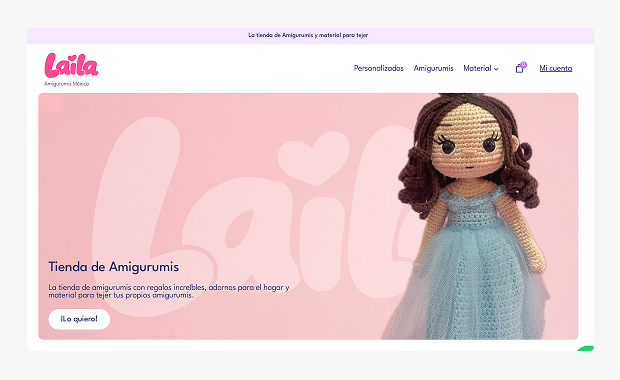This screenshot has height=380, width=620.
Task: Expand the Material dropdown menu
Action: 481,68
